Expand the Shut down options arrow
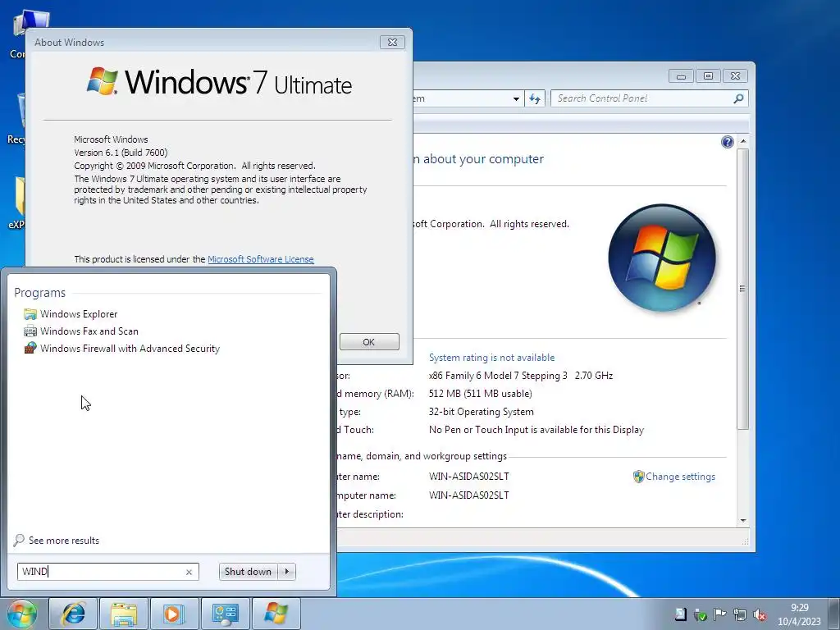 tap(287, 572)
